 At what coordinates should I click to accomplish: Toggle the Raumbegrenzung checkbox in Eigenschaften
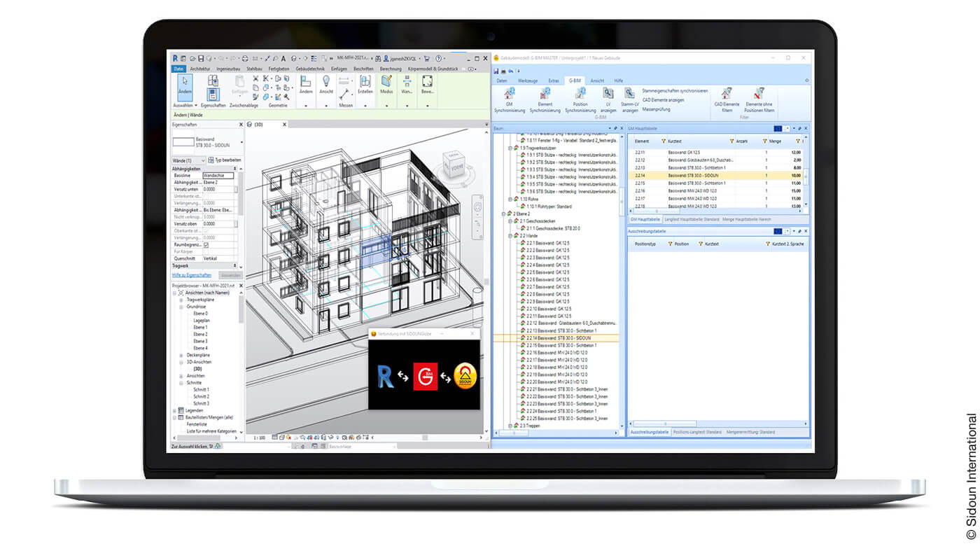point(206,245)
